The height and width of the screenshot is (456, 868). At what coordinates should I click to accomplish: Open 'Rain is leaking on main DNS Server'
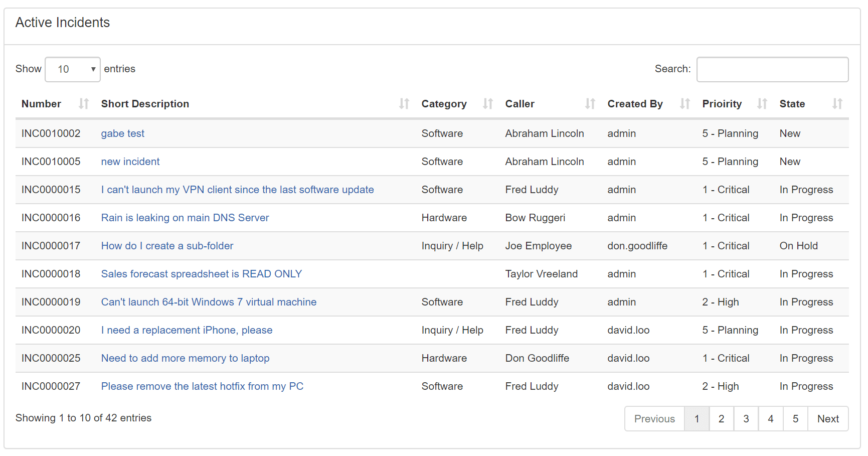tap(185, 218)
